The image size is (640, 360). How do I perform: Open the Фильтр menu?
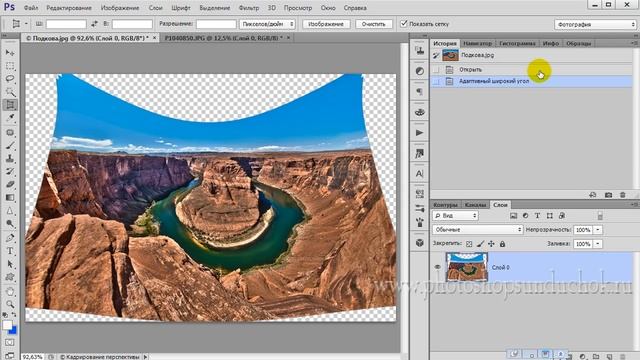click(x=249, y=8)
